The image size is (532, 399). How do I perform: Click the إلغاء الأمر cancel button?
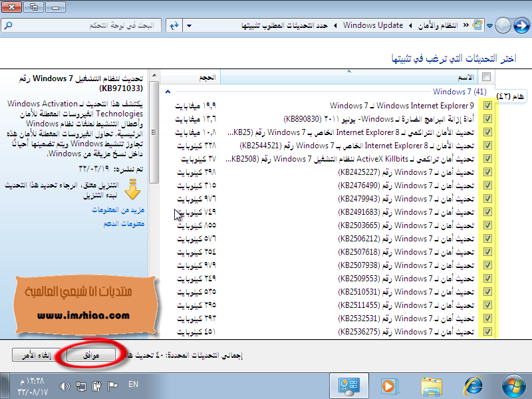coord(37,355)
